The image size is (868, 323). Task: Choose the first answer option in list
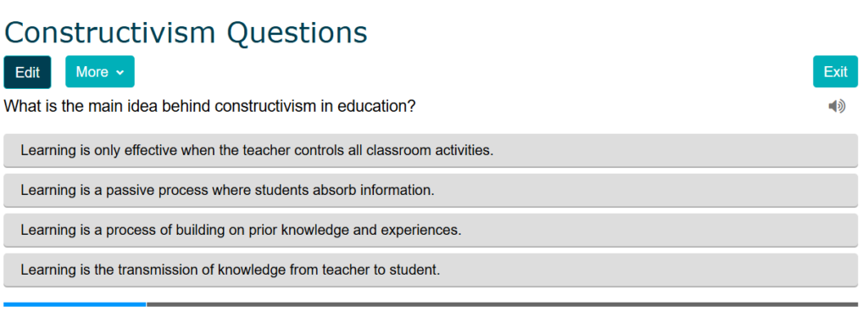[431, 150]
